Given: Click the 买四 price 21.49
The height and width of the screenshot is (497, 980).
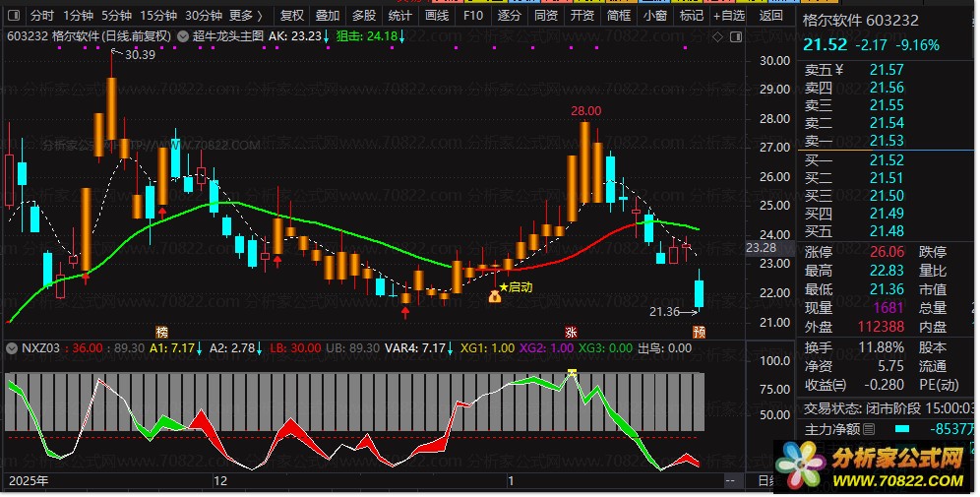Looking at the screenshot, I should tap(887, 214).
